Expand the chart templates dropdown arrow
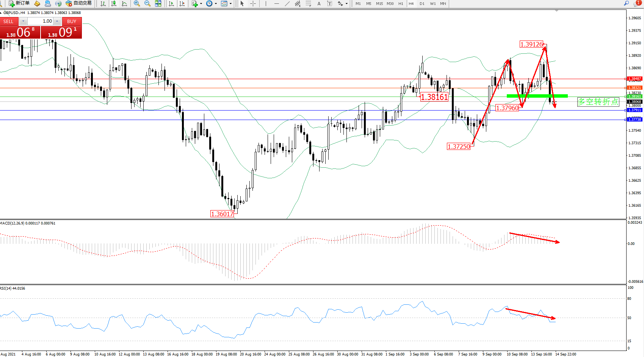Viewport: 644px width, 357px height. (230, 4)
